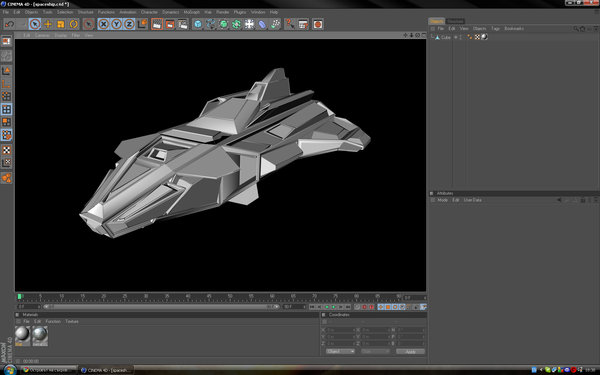The height and width of the screenshot is (375, 600).
Task: Select the Move tool
Action: [48, 24]
